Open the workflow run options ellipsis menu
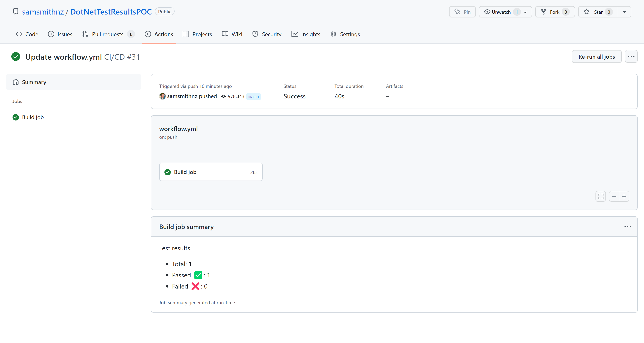This screenshot has width=644, height=343. click(x=631, y=56)
